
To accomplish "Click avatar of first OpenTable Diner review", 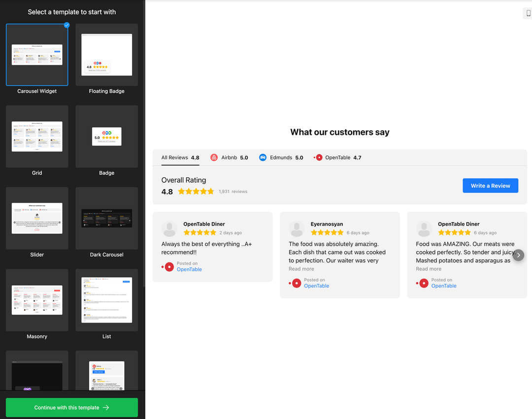I will coord(169,229).
